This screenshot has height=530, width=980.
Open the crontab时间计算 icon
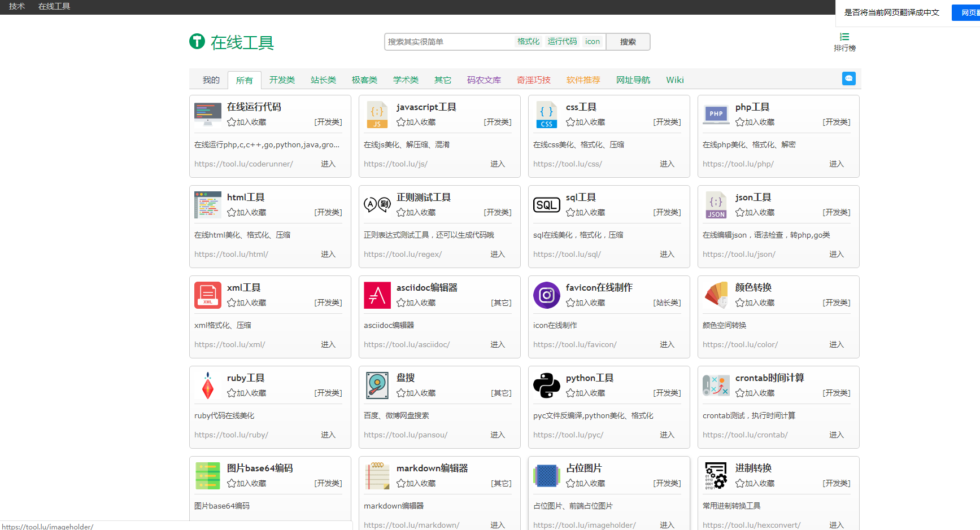point(716,386)
